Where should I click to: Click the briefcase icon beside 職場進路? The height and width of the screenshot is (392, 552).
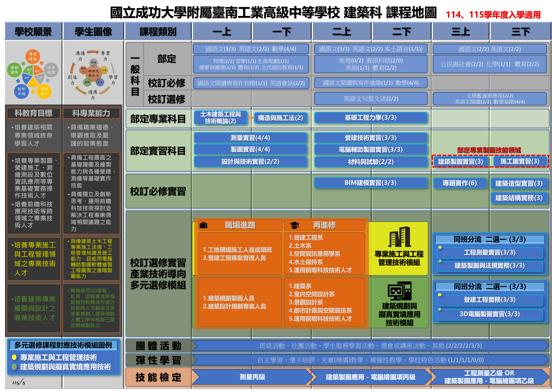pyautogui.click(x=203, y=225)
